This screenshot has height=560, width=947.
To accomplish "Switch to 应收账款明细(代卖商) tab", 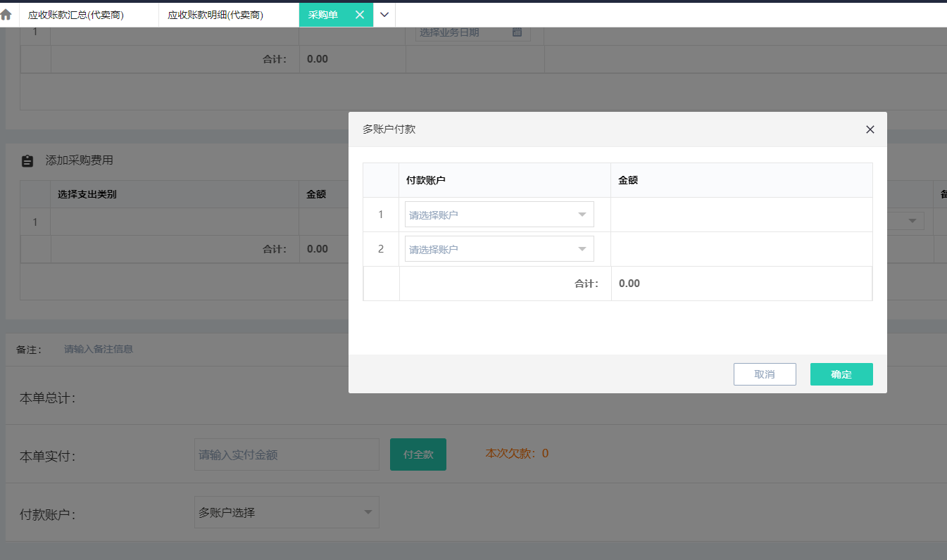I will click(215, 15).
